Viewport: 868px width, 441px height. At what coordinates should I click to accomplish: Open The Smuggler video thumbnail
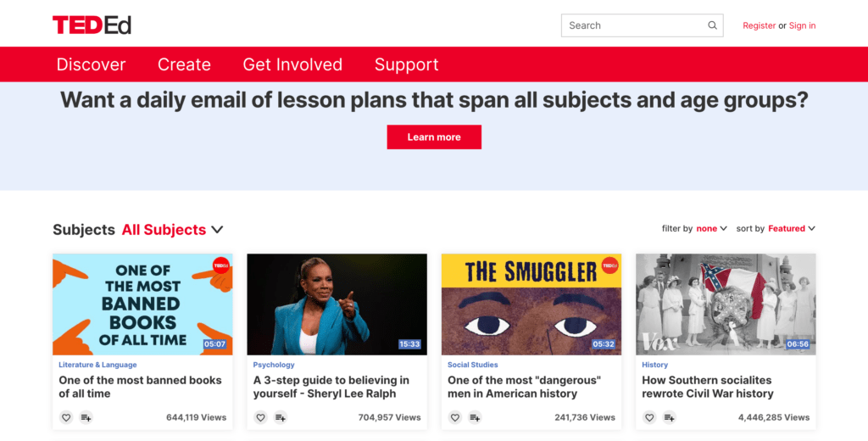tap(531, 304)
